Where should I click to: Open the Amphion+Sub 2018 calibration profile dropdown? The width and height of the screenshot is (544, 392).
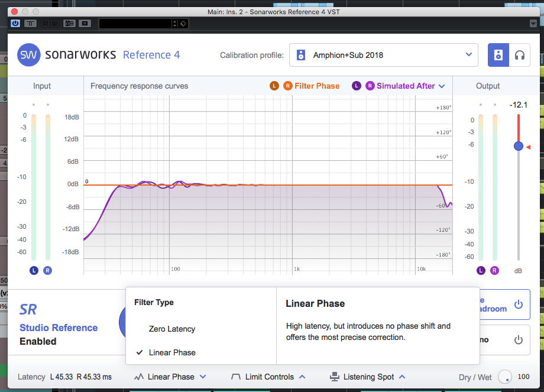point(383,55)
